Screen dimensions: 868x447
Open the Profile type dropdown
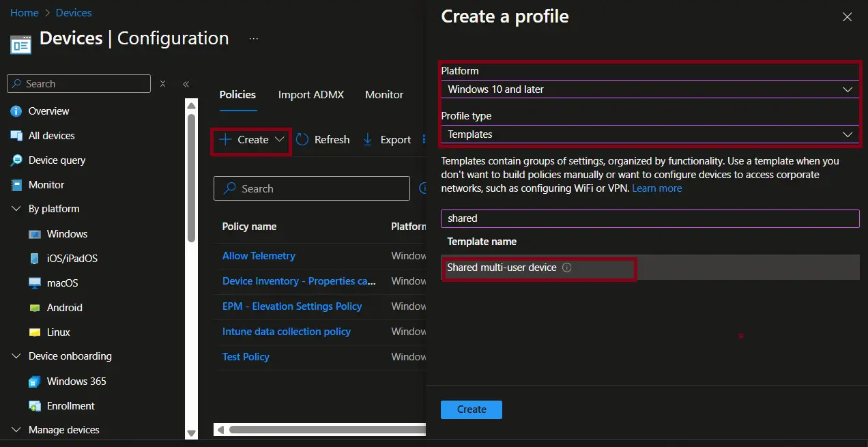pos(650,134)
